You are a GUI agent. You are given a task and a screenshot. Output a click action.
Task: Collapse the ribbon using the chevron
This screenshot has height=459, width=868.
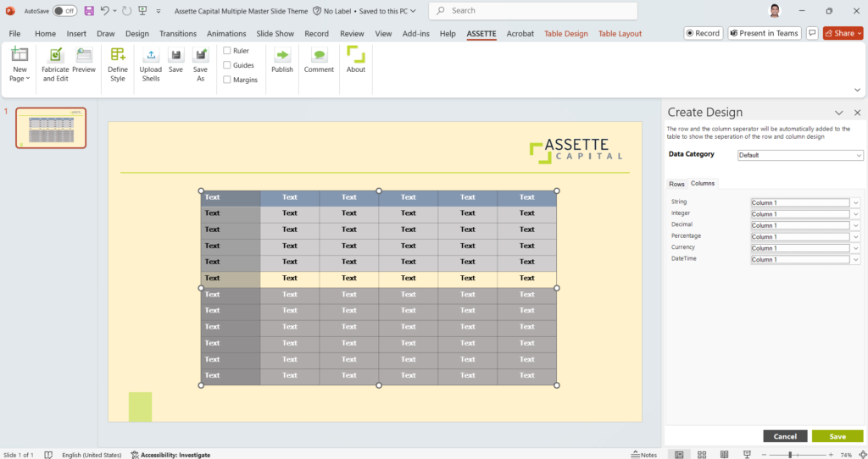click(x=857, y=90)
